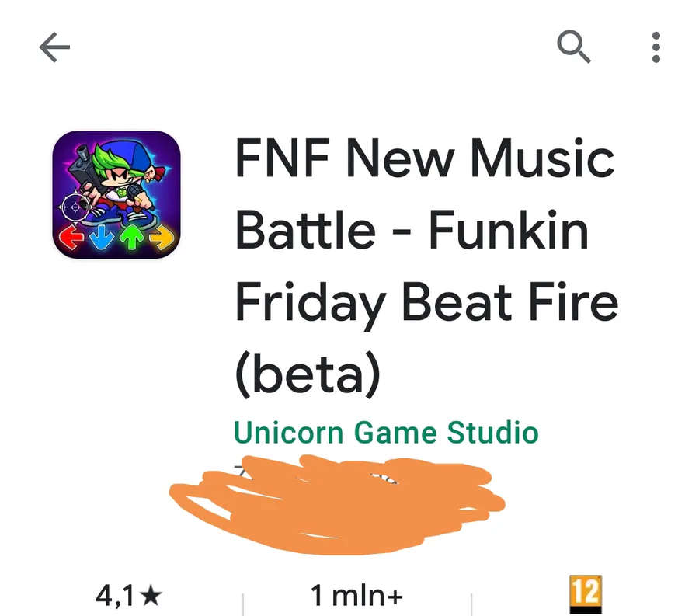Tap the FNF app icon thumbnail
The width and height of the screenshot is (699, 616).
click(116, 194)
